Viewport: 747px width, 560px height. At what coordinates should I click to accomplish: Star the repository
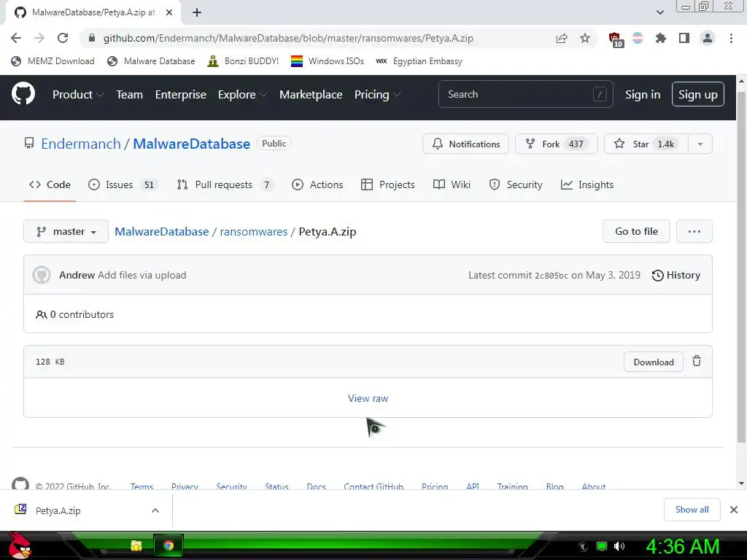(646, 144)
